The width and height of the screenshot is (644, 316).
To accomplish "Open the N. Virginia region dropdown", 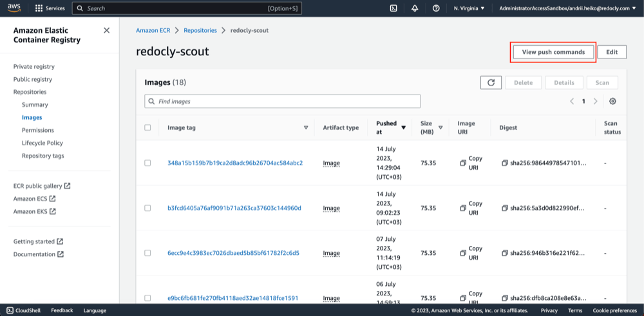I will (x=469, y=8).
